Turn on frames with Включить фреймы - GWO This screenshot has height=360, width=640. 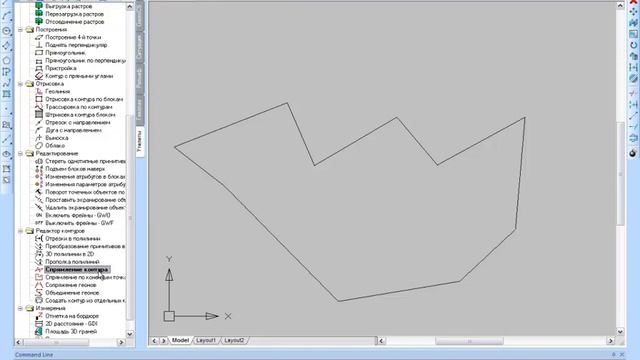point(78,216)
